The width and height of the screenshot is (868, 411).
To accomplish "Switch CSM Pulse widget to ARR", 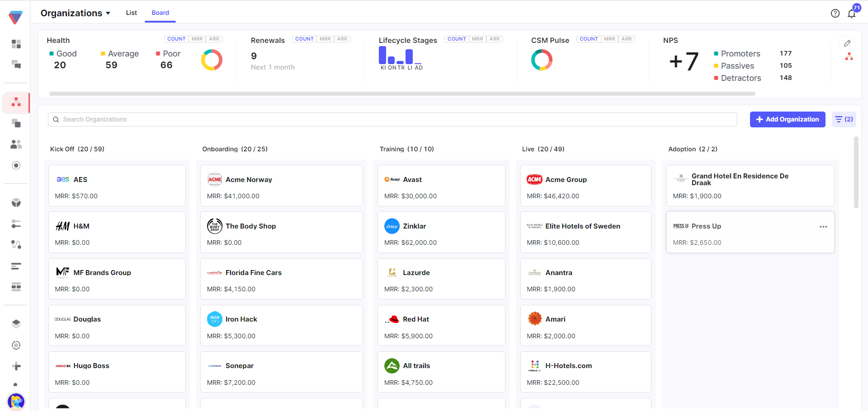I will pos(627,39).
